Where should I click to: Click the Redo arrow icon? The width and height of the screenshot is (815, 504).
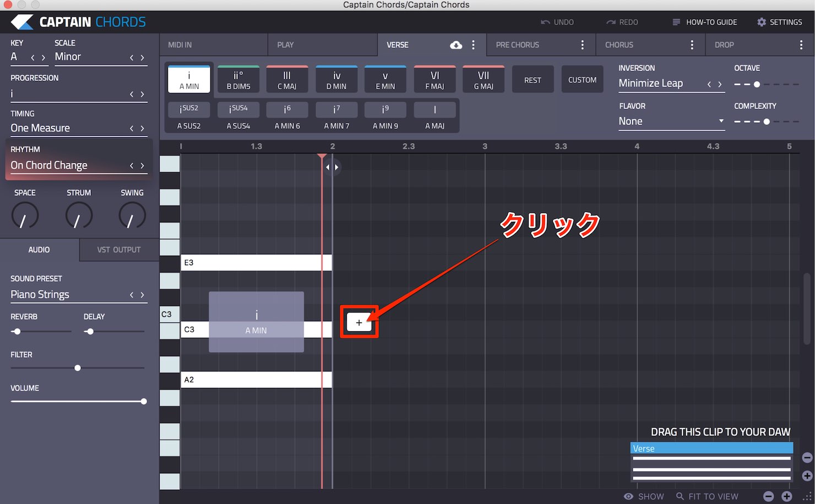tap(611, 22)
